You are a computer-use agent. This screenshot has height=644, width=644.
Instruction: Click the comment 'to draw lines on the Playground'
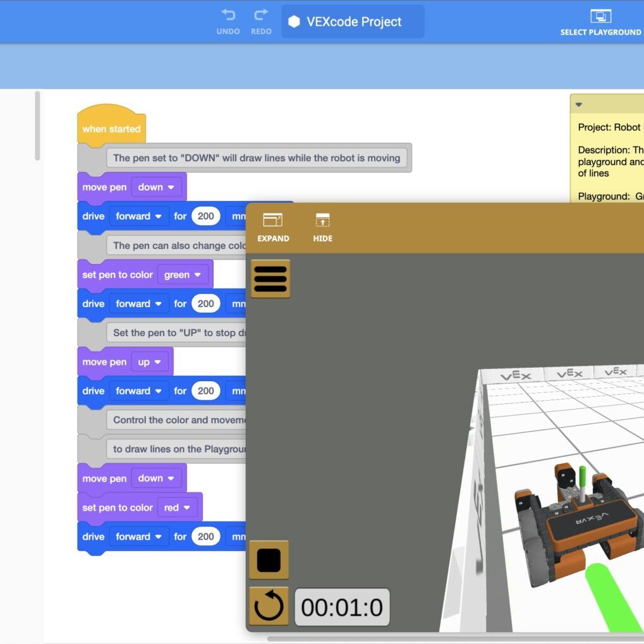[176, 449]
